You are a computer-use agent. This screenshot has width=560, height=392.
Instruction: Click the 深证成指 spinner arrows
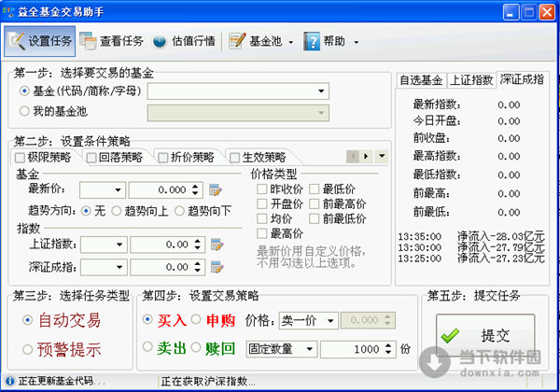click(198, 268)
